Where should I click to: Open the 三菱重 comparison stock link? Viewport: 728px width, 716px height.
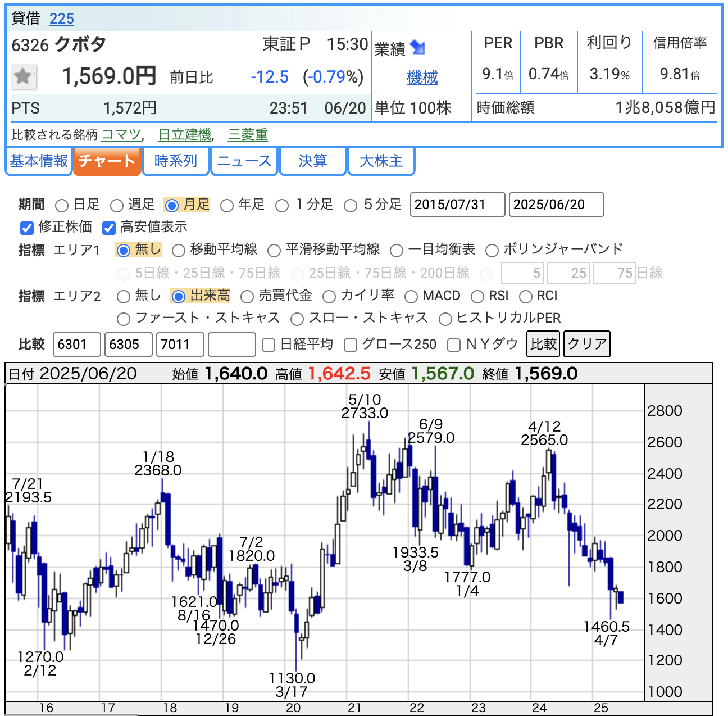pos(248,135)
